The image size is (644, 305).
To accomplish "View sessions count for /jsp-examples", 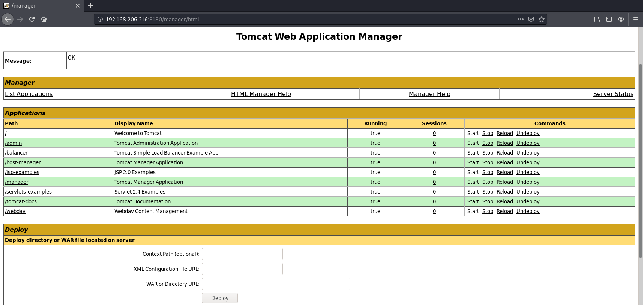I will click(x=434, y=172).
